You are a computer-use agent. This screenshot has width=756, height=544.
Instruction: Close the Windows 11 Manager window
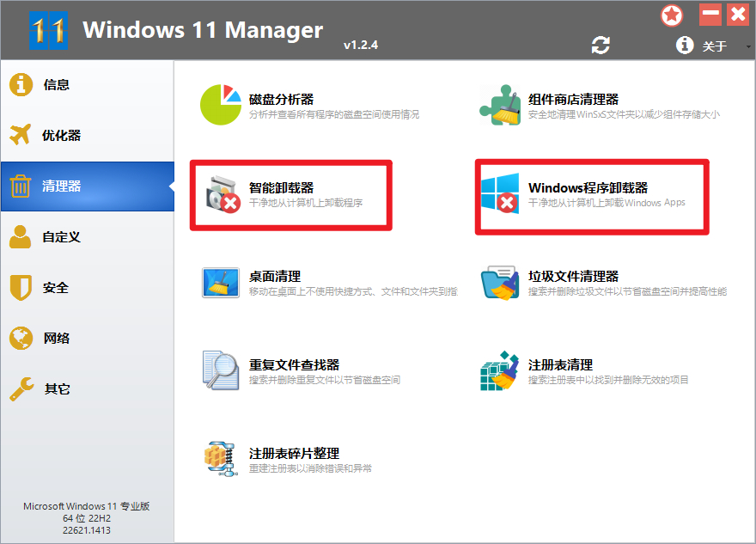(738, 15)
